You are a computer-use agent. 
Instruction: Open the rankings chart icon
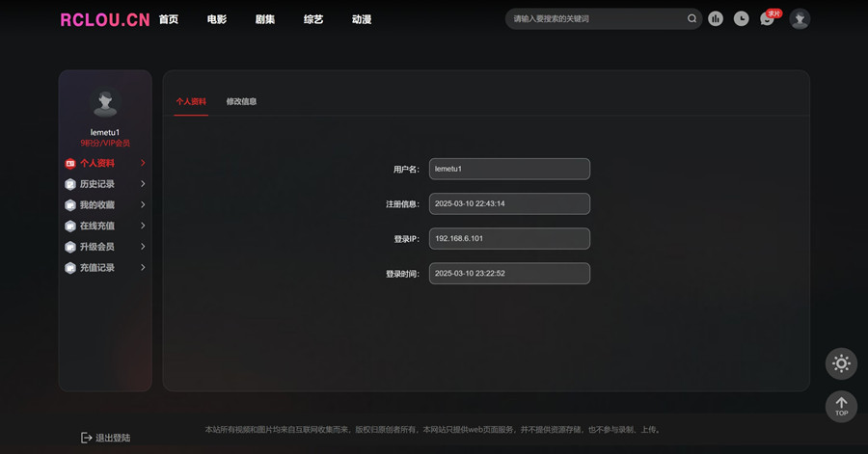716,18
